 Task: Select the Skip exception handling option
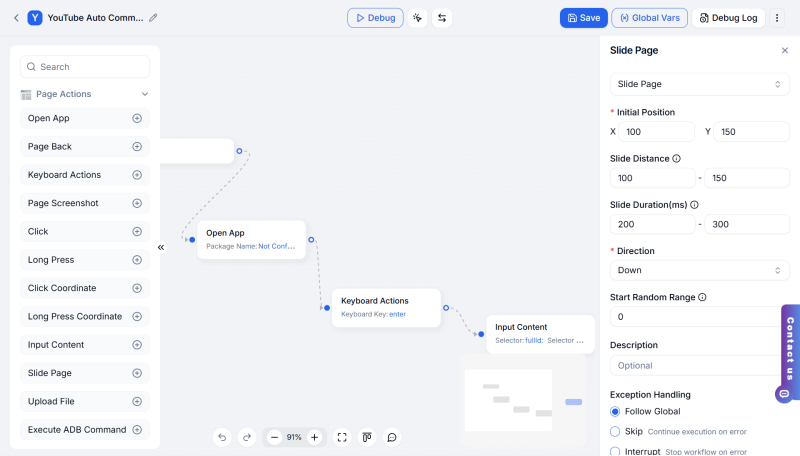tap(615, 431)
